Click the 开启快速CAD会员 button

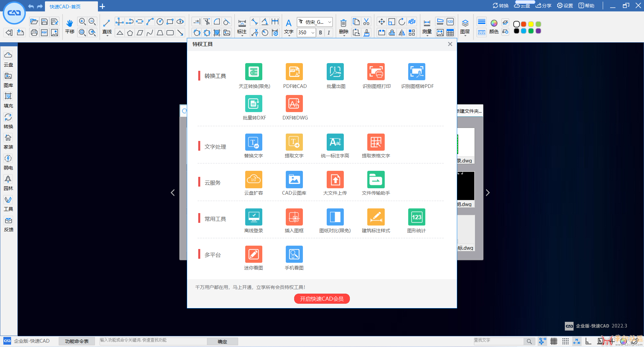[322, 299]
